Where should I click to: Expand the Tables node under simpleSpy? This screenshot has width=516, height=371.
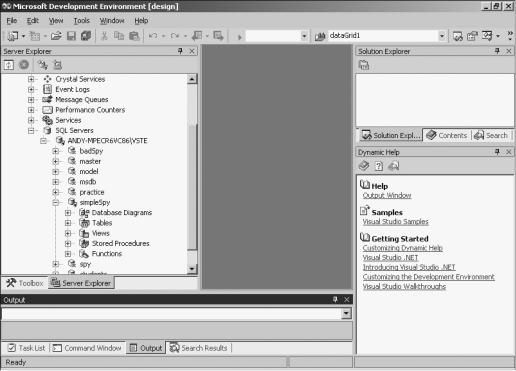click(68, 223)
